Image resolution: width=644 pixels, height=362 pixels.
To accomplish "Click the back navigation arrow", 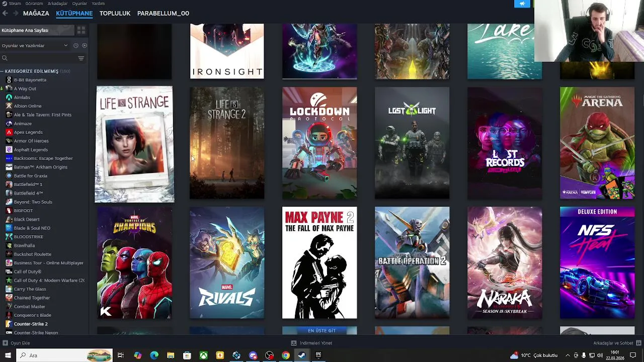I will [x=5, y=14].
